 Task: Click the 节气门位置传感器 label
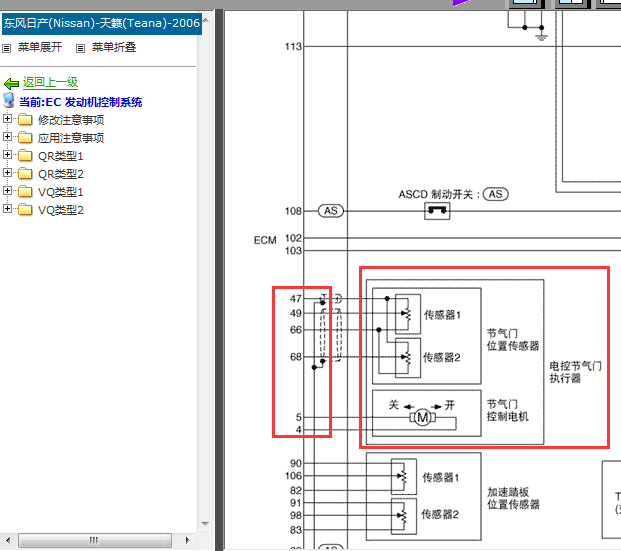click(x=512, y=339)
